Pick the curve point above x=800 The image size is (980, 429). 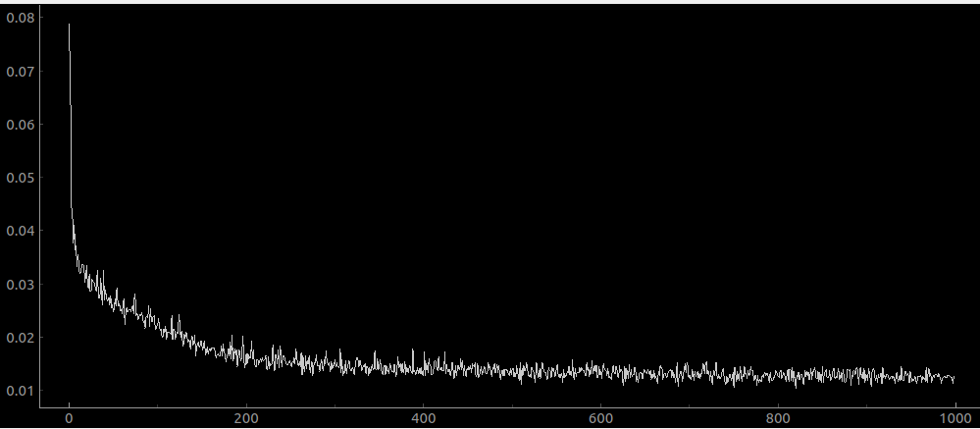(778, 375)
